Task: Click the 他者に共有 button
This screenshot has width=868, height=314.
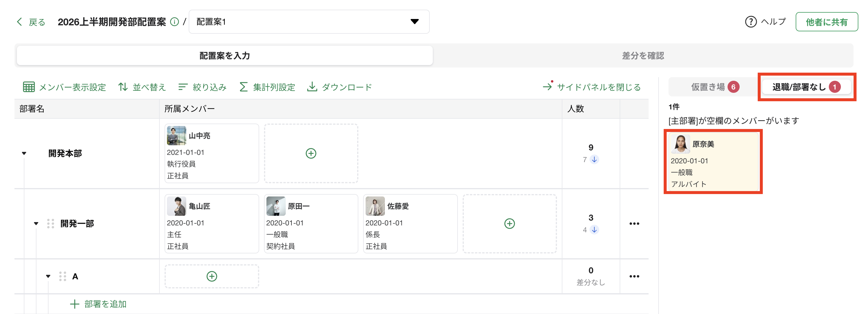Action: [x=826, y=22]
